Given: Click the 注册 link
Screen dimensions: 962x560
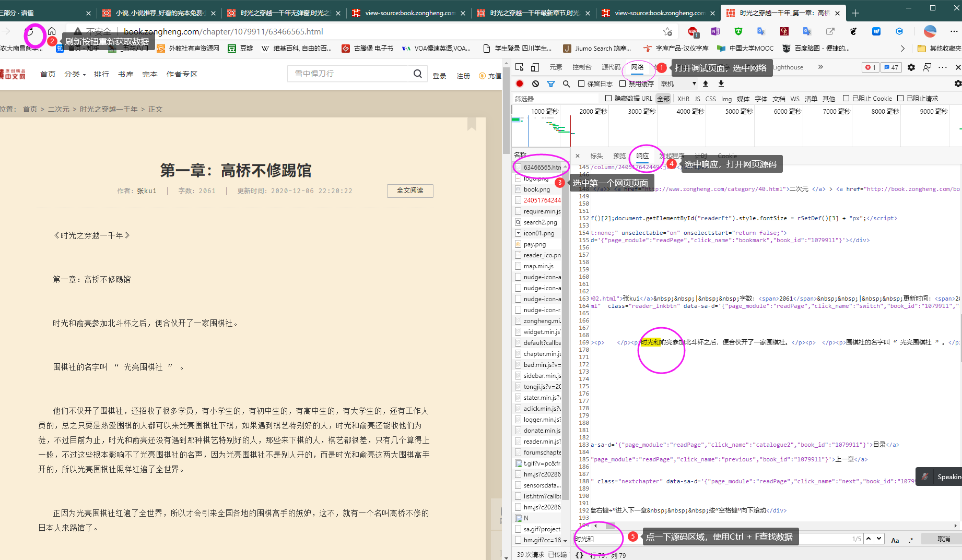Looking at the screenshot, I should coord(463,76).
